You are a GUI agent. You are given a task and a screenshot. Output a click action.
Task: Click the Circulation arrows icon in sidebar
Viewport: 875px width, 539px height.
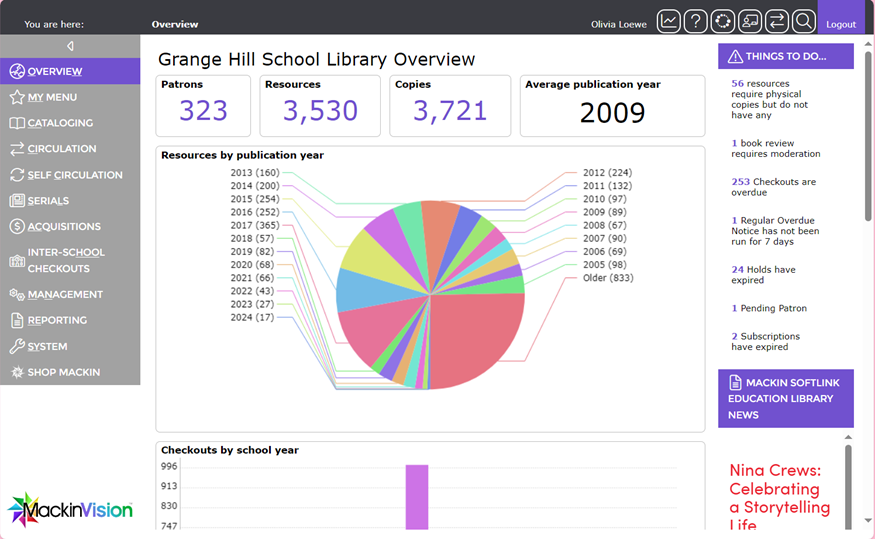(17, 148)
